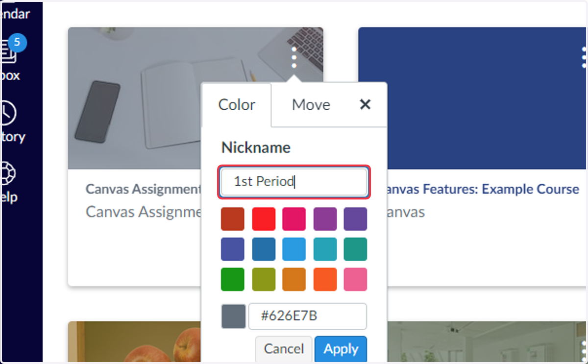This screenshot has width=588, height=364.
Task: Select the purple color swatch in first row
Action: point(325,219)
